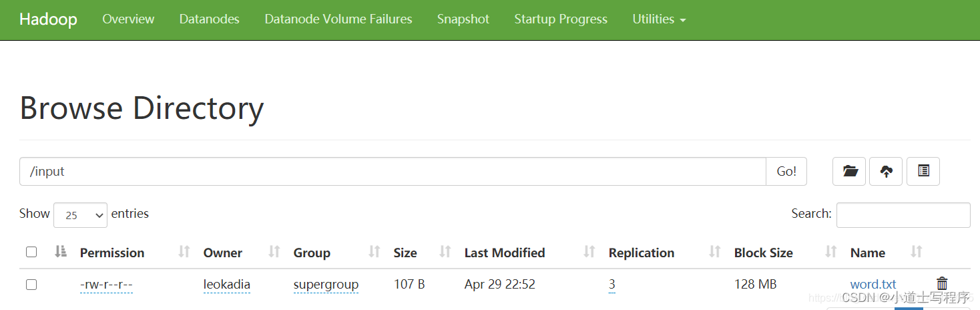Tick the checkbox for word.txt row
The height and width of the screenshot is (310, 980).
(x=31, y=285)
